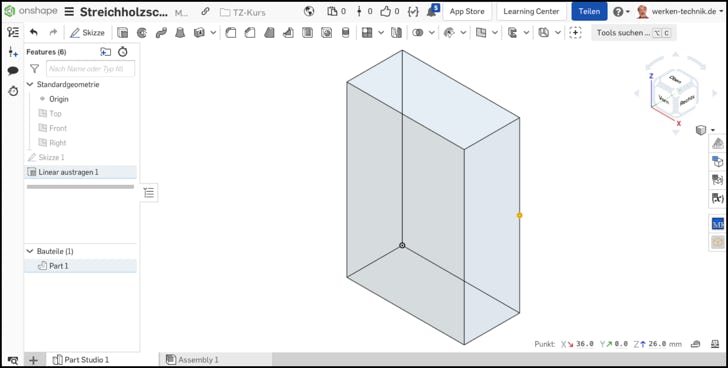Select the Boolean tool icon
The width and height of the screenshot is (728, 368).
click(x=418, y=32)
